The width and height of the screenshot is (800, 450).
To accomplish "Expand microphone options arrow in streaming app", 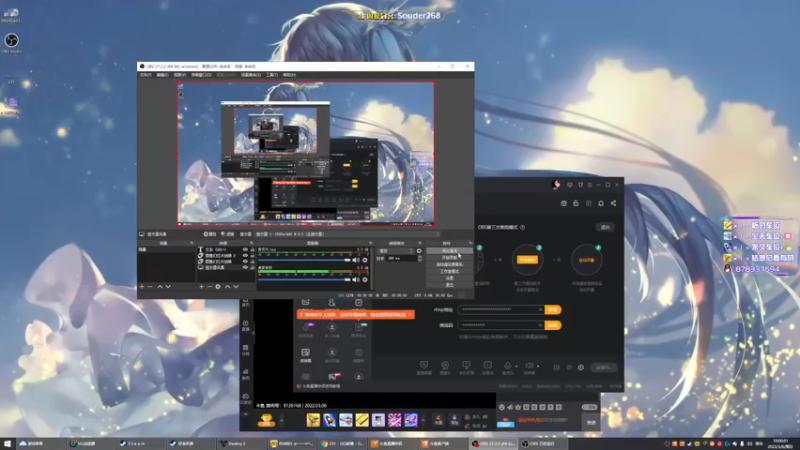I will point(516,366).
